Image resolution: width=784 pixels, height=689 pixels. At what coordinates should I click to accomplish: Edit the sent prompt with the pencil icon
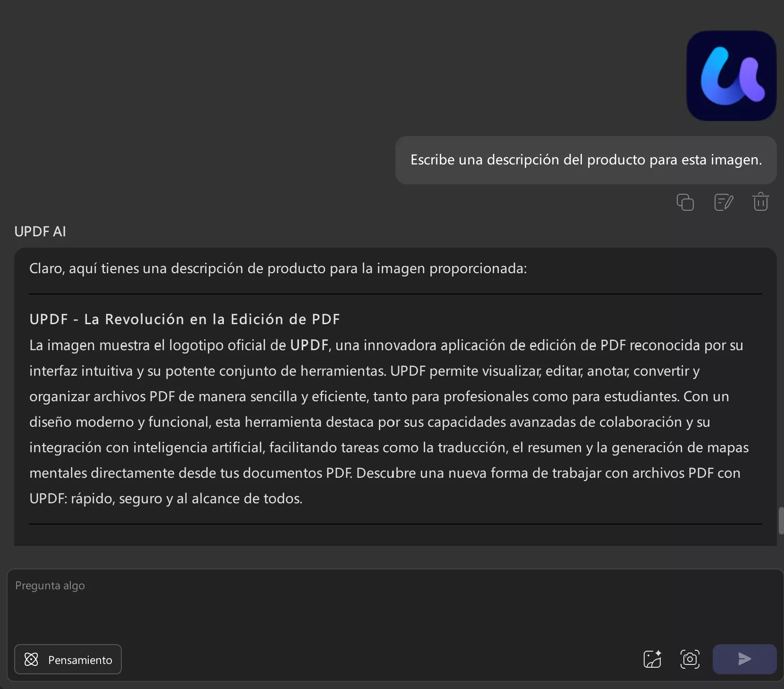[x=724, y=202]
